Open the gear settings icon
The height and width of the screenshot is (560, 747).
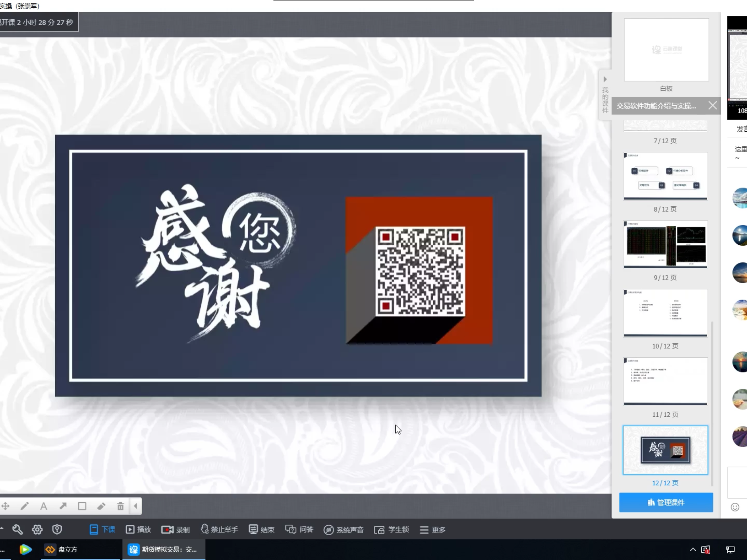click(37, 529)
